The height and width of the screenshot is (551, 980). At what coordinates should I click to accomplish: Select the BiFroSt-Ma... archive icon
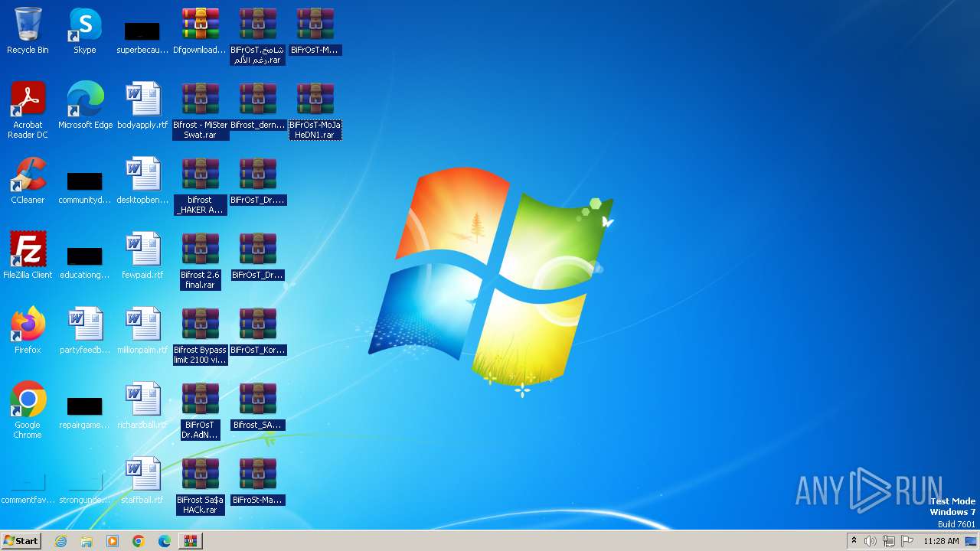coord(257,481)
